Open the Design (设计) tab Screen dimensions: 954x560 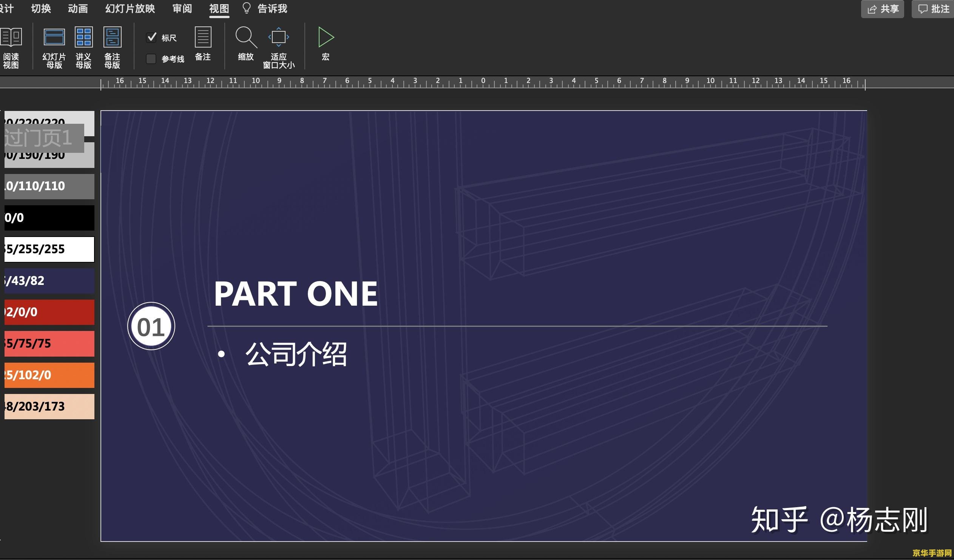(x=7, y=8)
